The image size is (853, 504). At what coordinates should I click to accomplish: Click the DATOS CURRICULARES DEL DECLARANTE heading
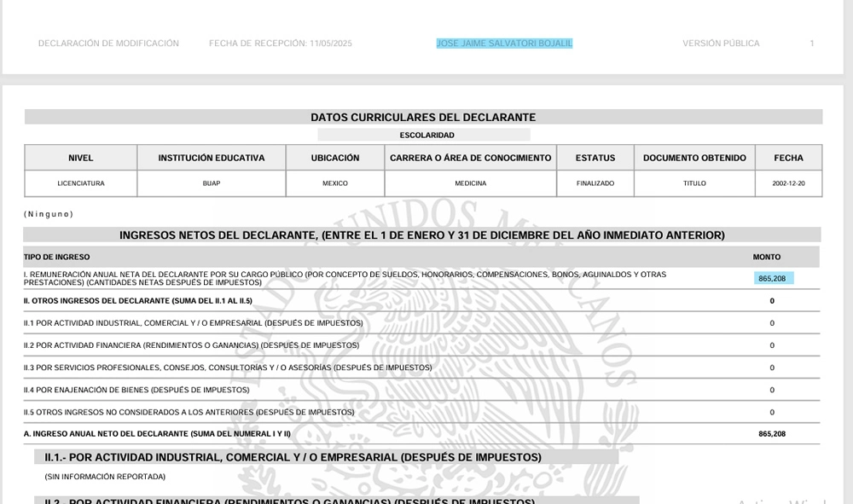point(423,118)
